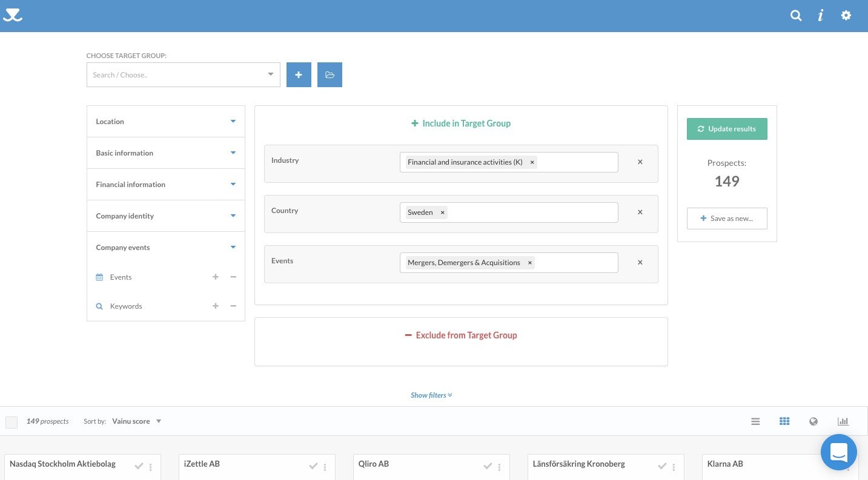868x480 pixels.
Task: Click the Update results button
Action: (x=727, y=129)
